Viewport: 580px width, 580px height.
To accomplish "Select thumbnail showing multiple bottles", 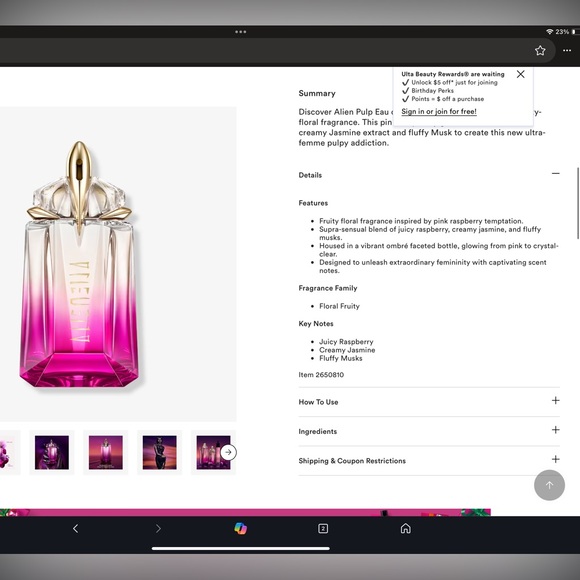I will (213, 452).
